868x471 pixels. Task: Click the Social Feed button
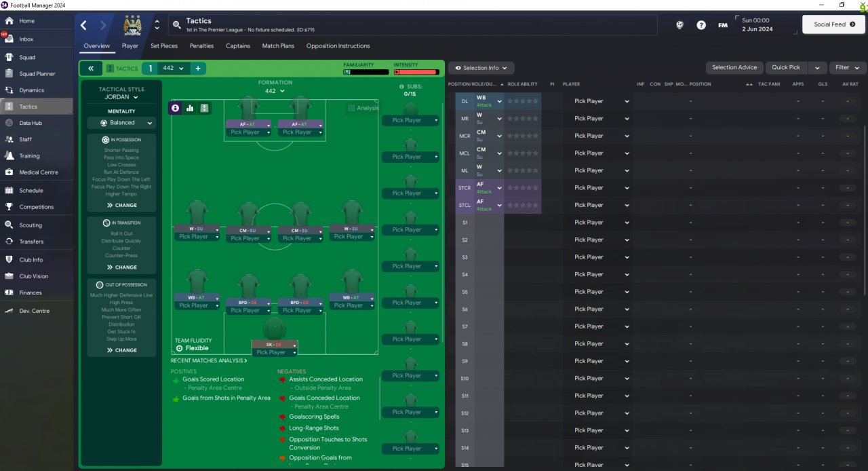click(834, 24)
